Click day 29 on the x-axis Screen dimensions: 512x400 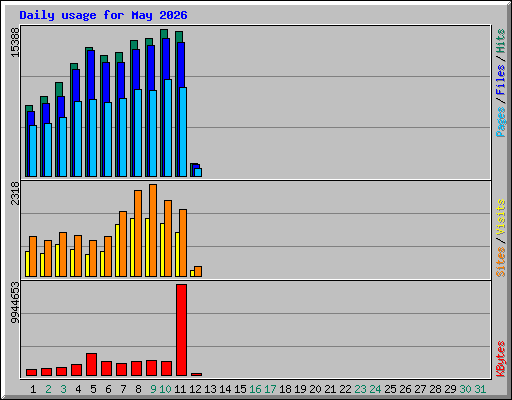pos(450,389)
